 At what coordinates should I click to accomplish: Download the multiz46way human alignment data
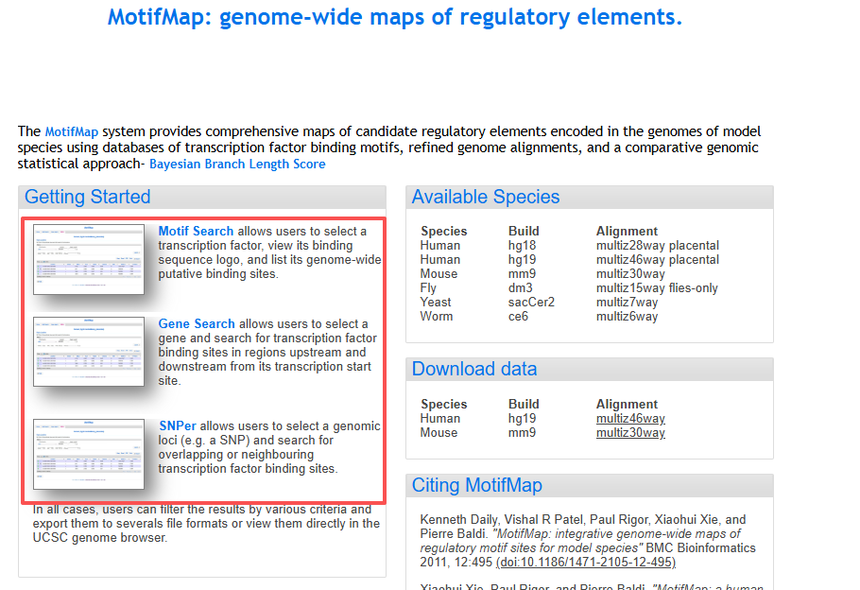pyautogui.click(x=630, y=419)
